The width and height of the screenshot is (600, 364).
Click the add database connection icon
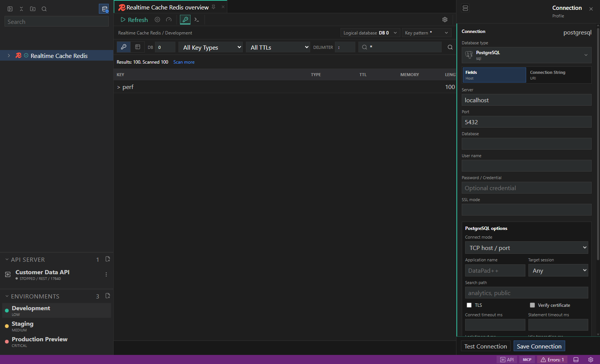[x=104, y=9]
